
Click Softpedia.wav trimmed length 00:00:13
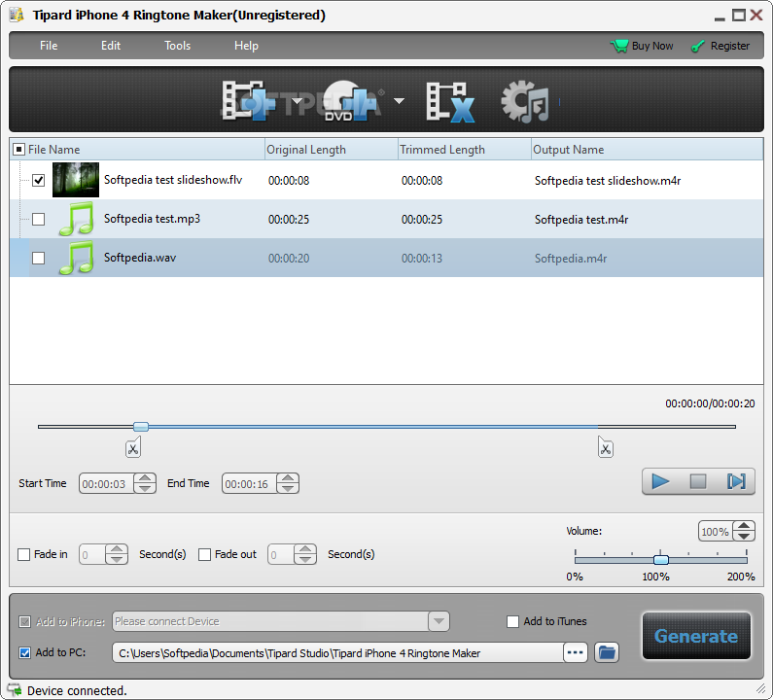[x=422, y=259]
